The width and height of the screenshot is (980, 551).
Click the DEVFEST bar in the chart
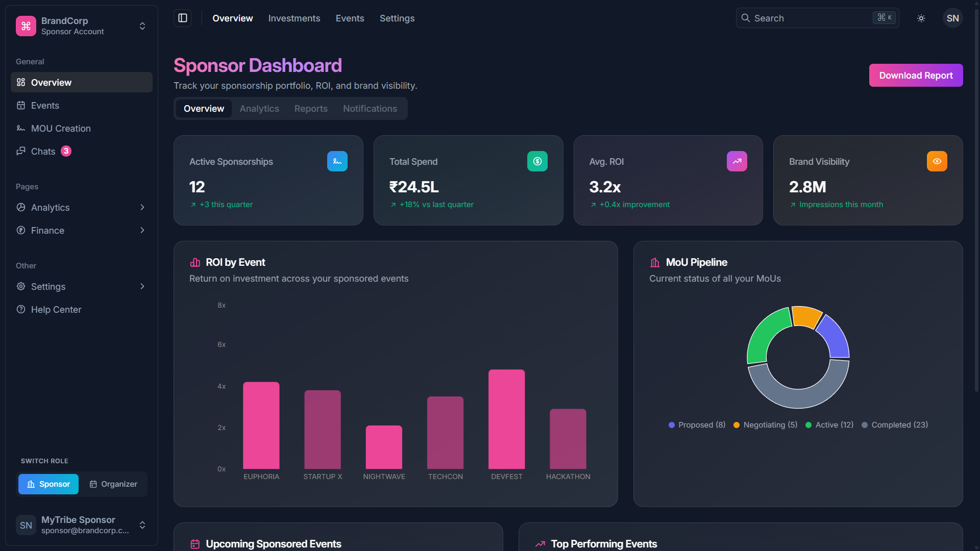506,419
